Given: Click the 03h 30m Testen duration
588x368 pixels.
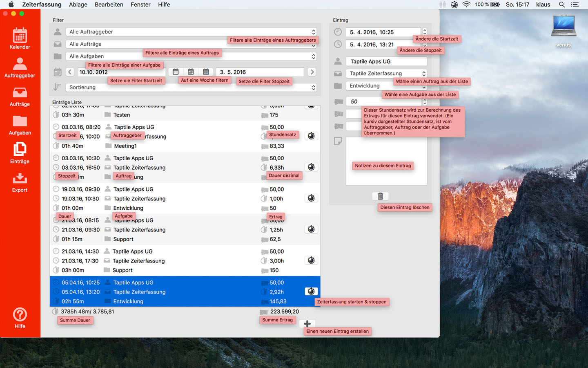Looking at the screenshot, I should (73, 115).
